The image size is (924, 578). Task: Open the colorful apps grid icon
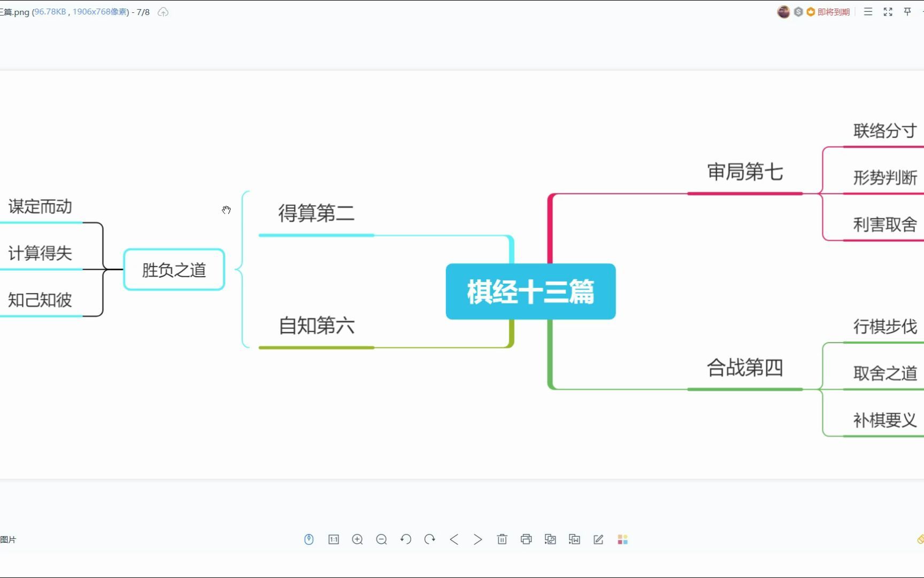[622, 539]
